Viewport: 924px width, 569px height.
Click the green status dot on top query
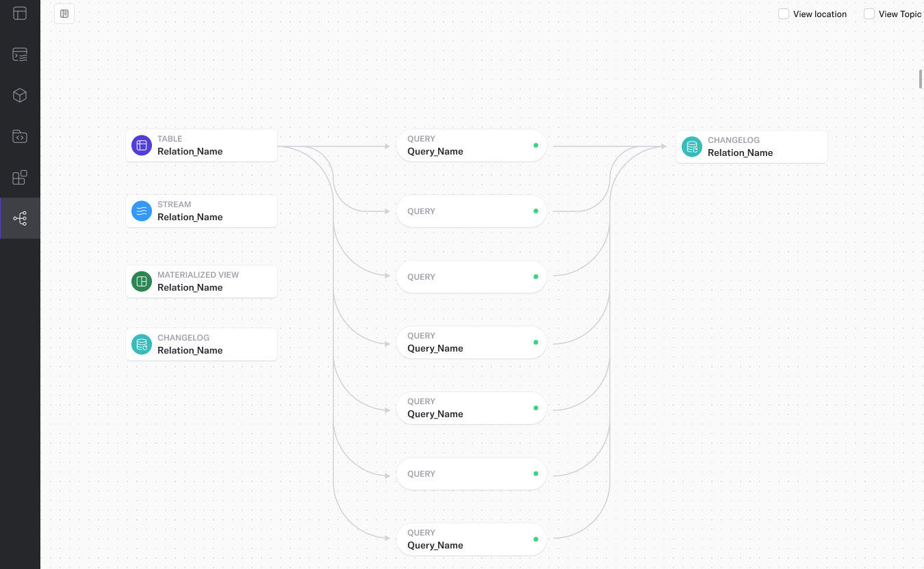click(536, 146)
